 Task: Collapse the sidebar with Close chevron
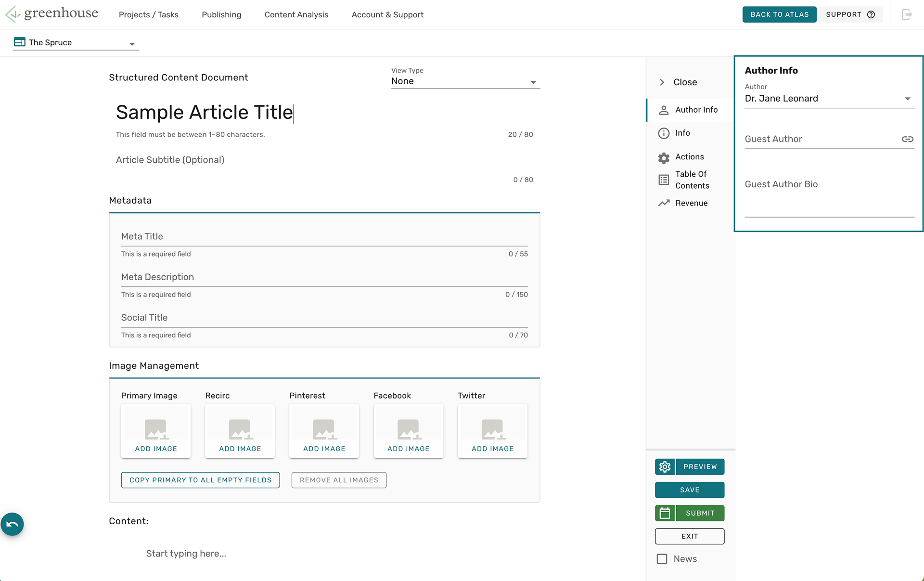pos(662,82)
